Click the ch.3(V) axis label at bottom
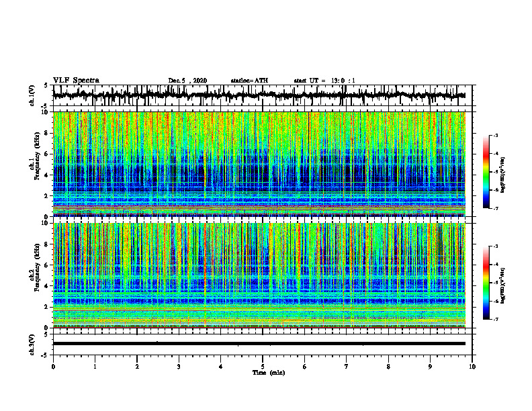Image resolution: width=532 pixels, height=411 pixels. [32, 345]
